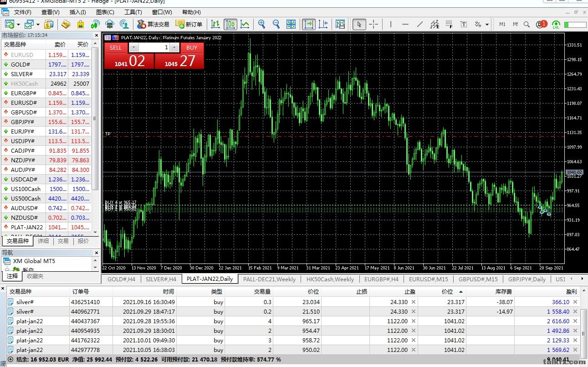Toggle chart shift
Screen dimensions: 588x367
tap(323, 24)
